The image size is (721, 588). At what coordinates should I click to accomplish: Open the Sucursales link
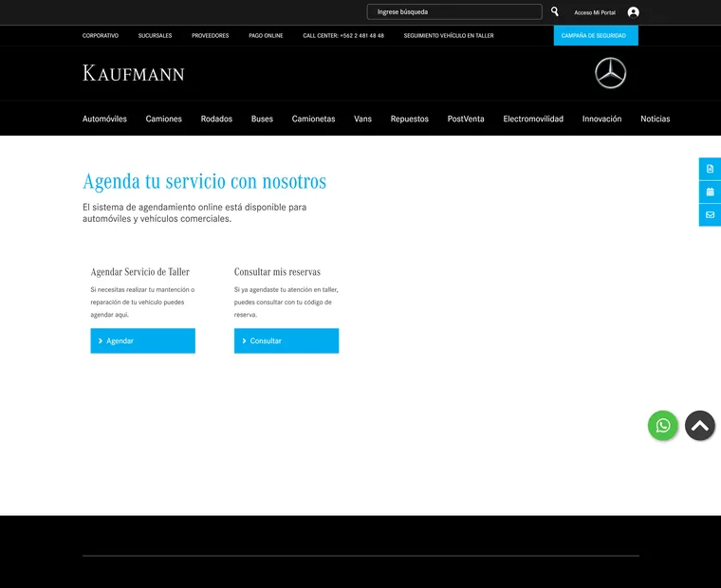click(155, 35)
